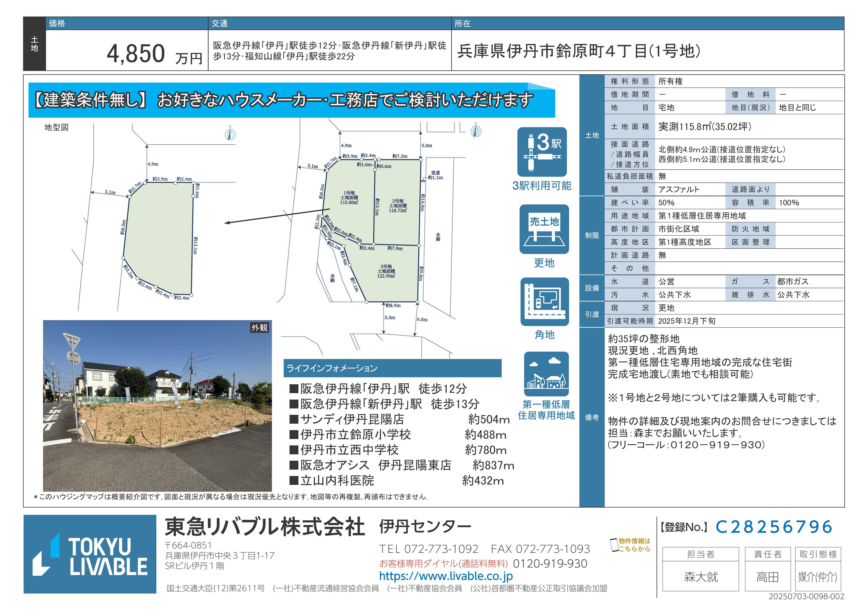Click the 角地 corner lot icon
This screenshot has height=614, width=868.
click(x=544, y=302)
